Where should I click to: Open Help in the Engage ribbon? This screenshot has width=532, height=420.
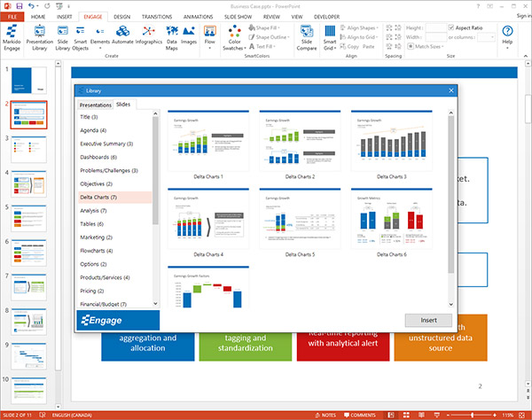[507, 37]
